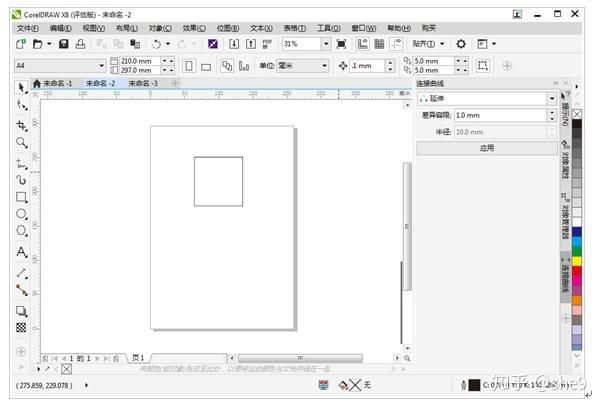The width and height of the screenshot is (602, 408).
Task: Expand the application launcher dropdown arrow
Action: tap(494, 44)
